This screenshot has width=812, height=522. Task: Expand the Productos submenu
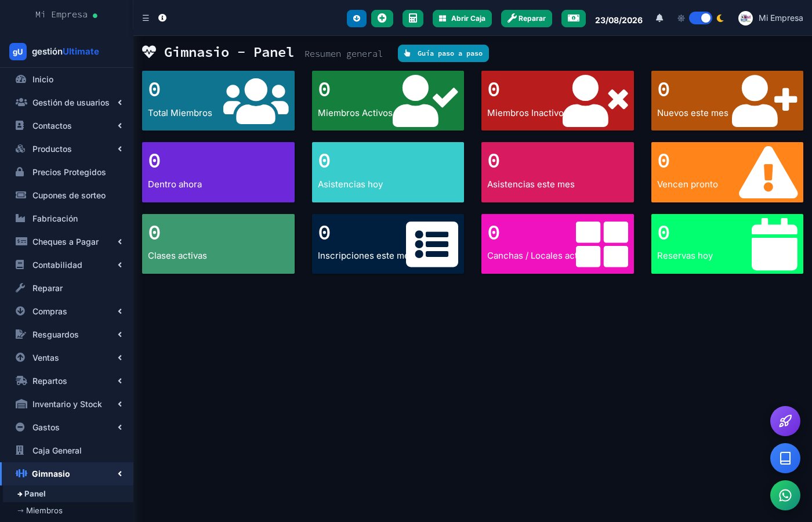[67, 149]
